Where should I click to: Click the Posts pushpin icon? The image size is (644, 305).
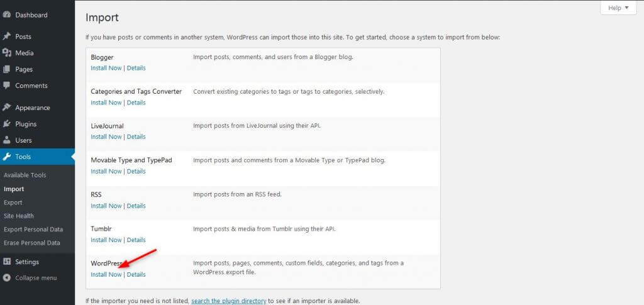click(x=6, y=36)
